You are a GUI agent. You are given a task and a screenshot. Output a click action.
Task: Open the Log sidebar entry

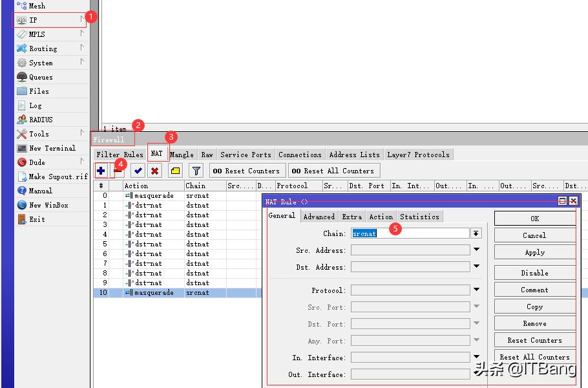[35, 105]
